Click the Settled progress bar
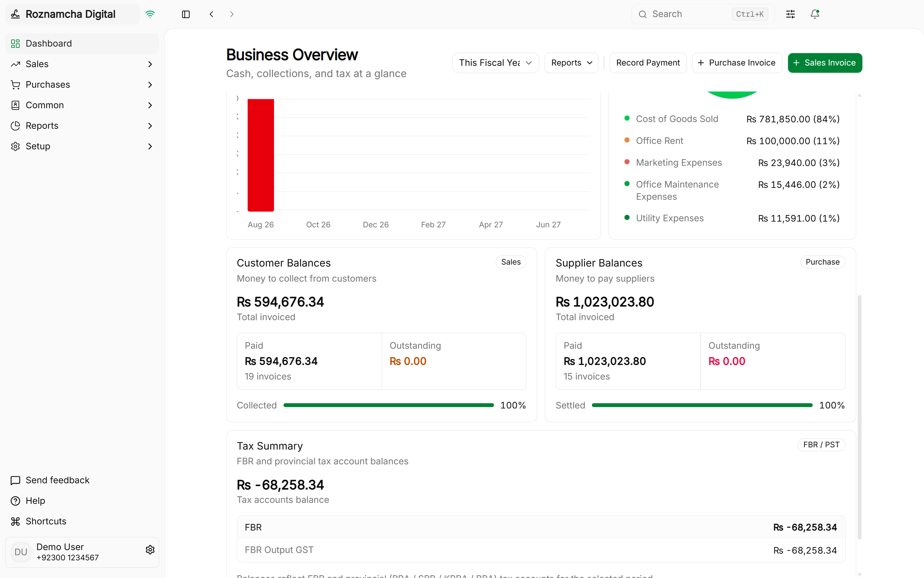The height and width of the screenshot is (578, 924). [702, 405]
